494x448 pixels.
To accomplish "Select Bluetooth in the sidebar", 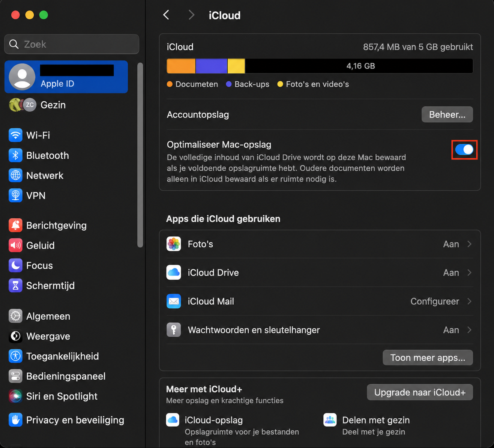I will coord(66,155).
